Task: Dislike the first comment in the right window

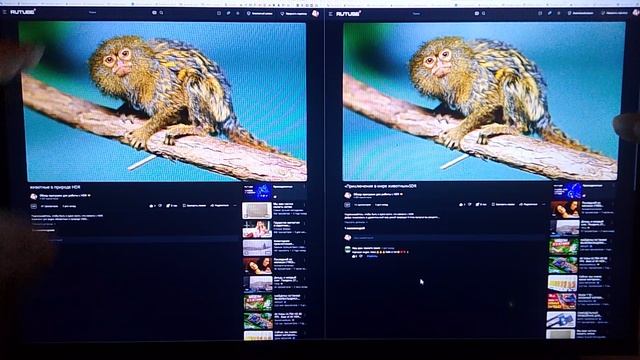Action: (x=361, y=256)
